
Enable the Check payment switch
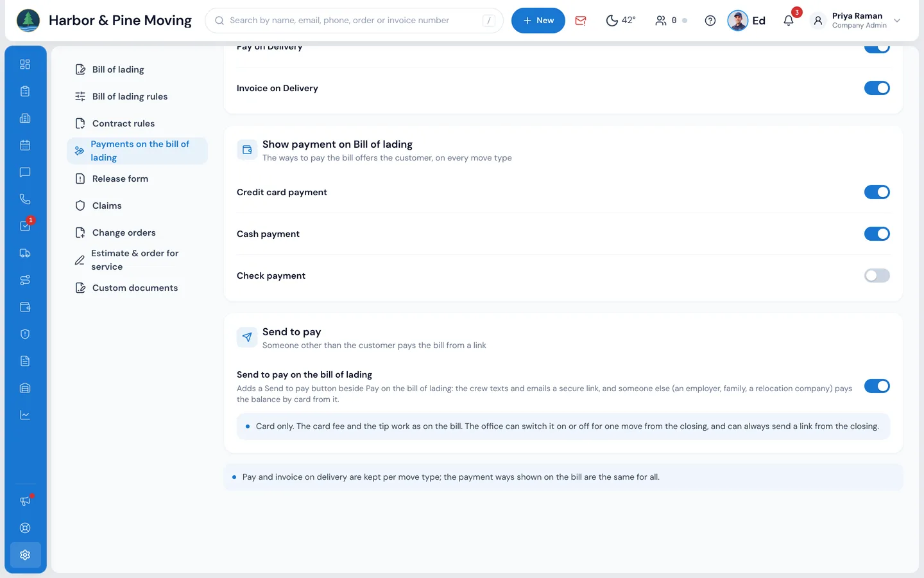(877, 276)
